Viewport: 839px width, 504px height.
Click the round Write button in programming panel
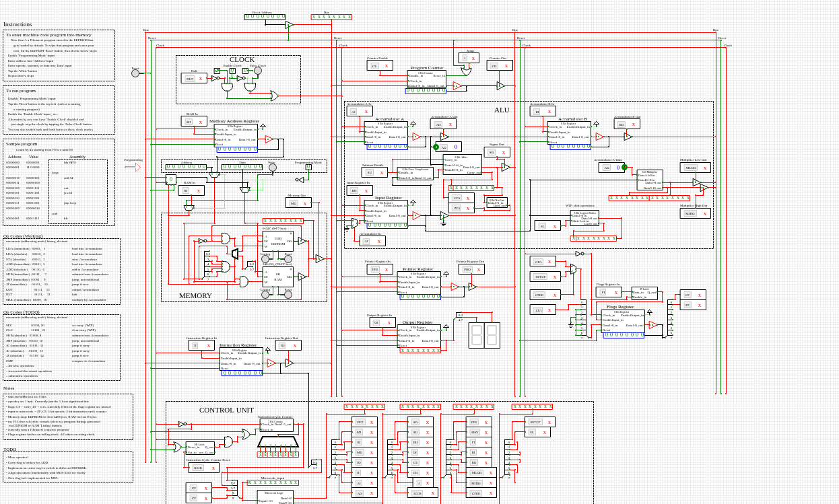pyautogui.click(x=272, y=168)
